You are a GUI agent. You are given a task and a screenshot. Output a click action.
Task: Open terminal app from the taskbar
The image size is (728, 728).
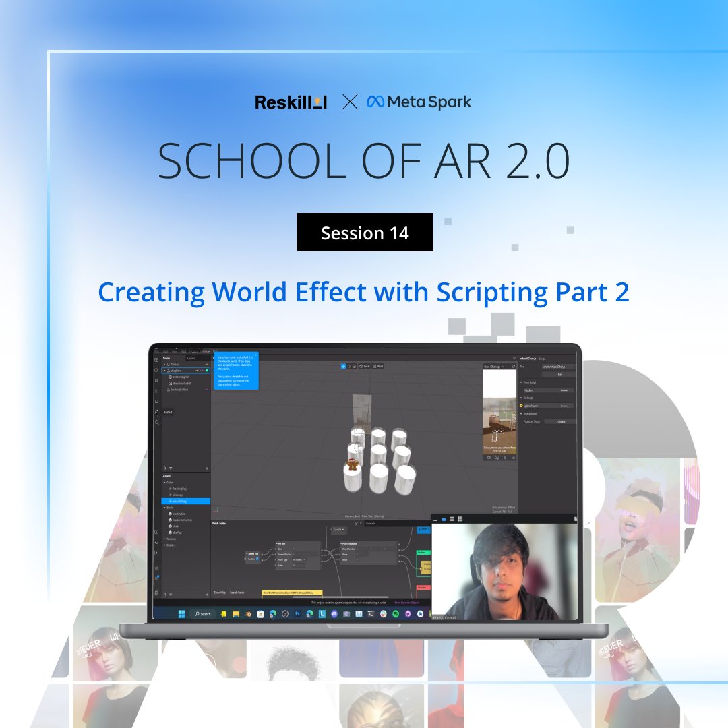[371, 614]
